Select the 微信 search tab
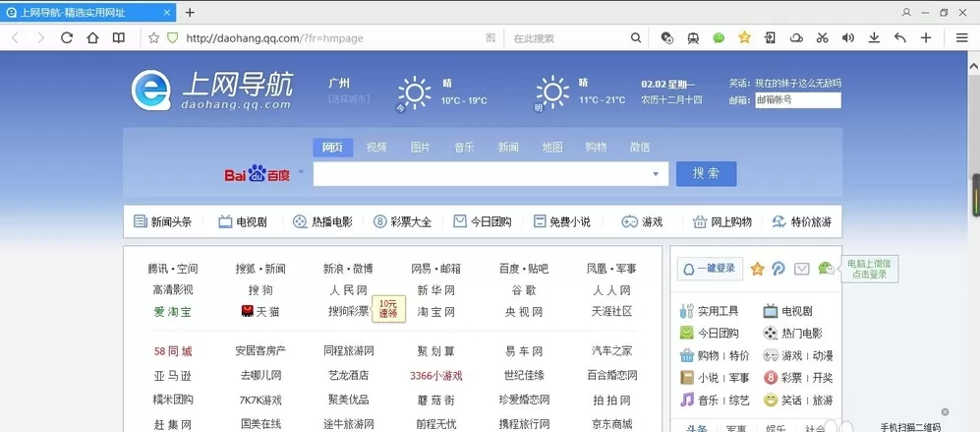This screenshot has width=980, height=432. (x=640, y=148)
